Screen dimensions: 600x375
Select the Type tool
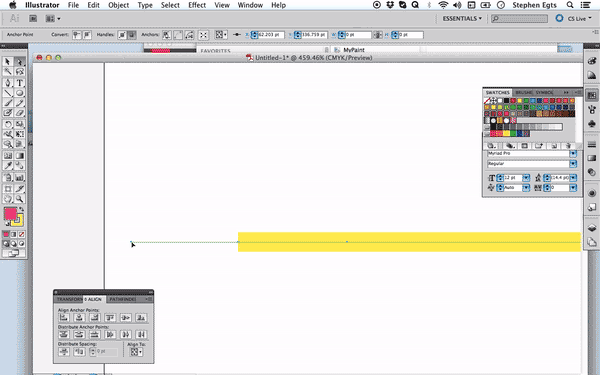(20, 83)
